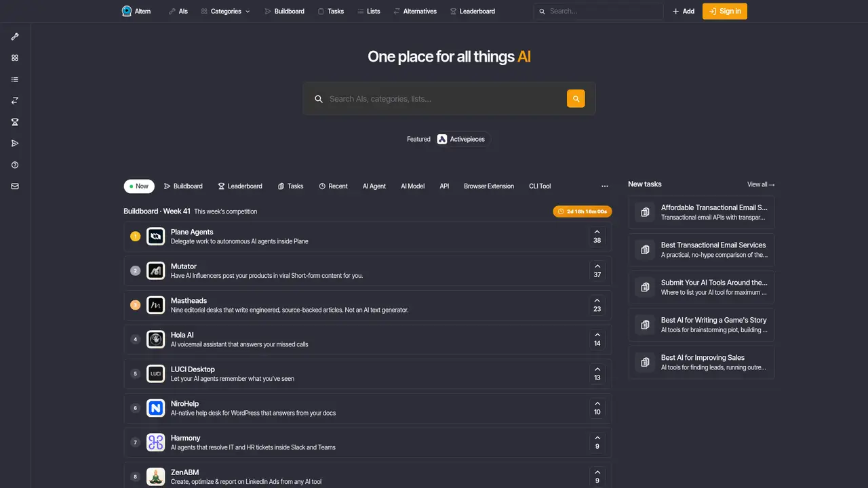Image resolution: width=868 pixels, height=488 pixels.
Task: Open the alternatives arrows icon in left sidebar
Action: tap(15, 100)
